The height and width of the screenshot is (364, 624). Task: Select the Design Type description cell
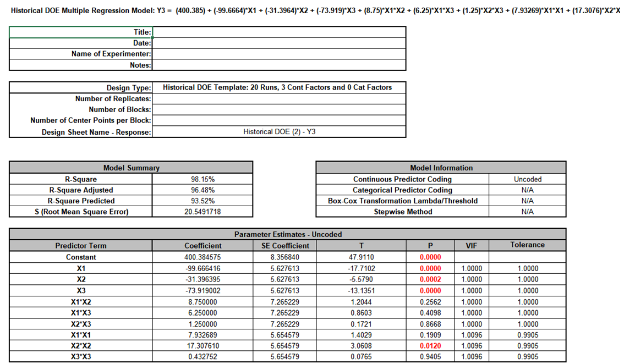(x=278, y=88)
